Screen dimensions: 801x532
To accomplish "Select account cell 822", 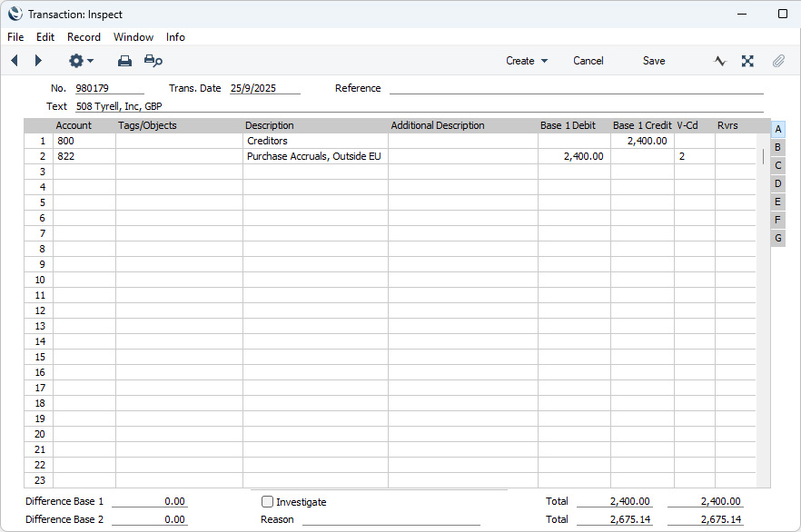I will (84, 156).
